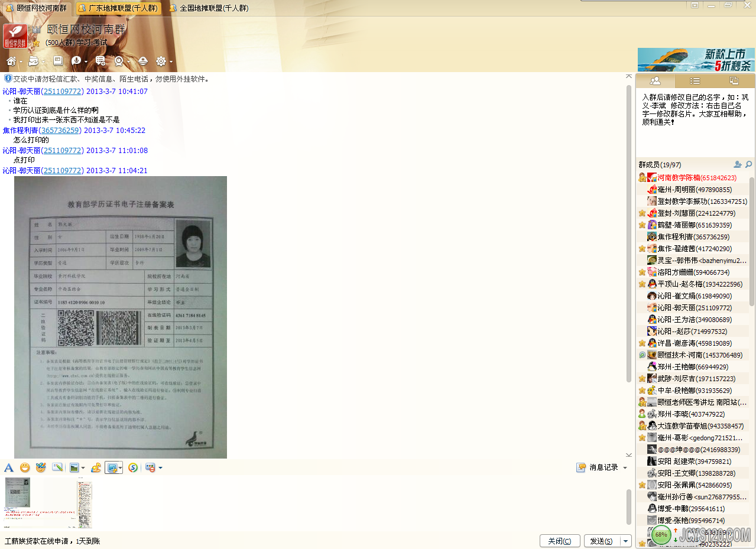Click the invite member icon
The image size is (756, 549).
click(x=737, y=165)
